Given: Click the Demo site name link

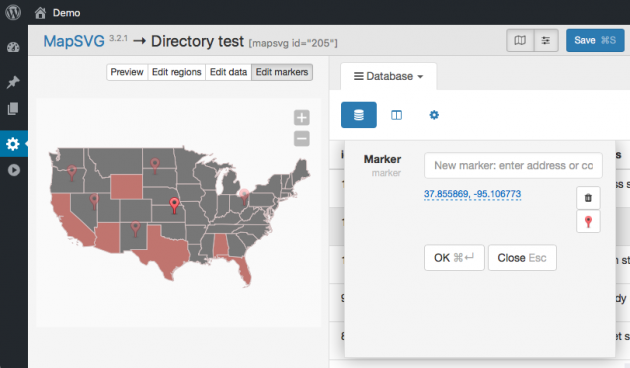Looking at the screenshot, I should (x=66, y=13).
